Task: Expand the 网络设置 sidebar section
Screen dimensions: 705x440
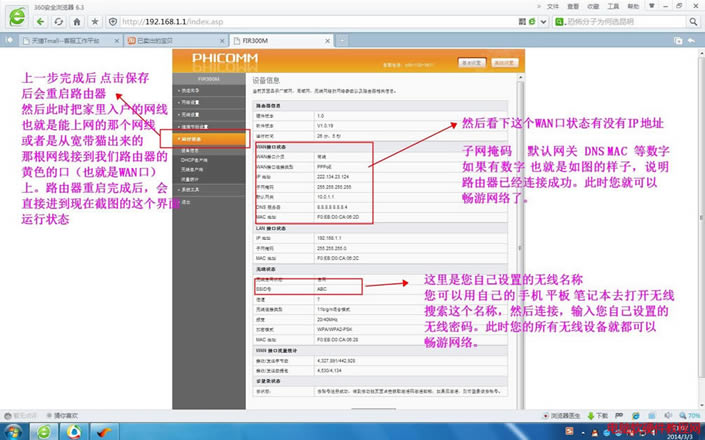Action: pos(190,102)
